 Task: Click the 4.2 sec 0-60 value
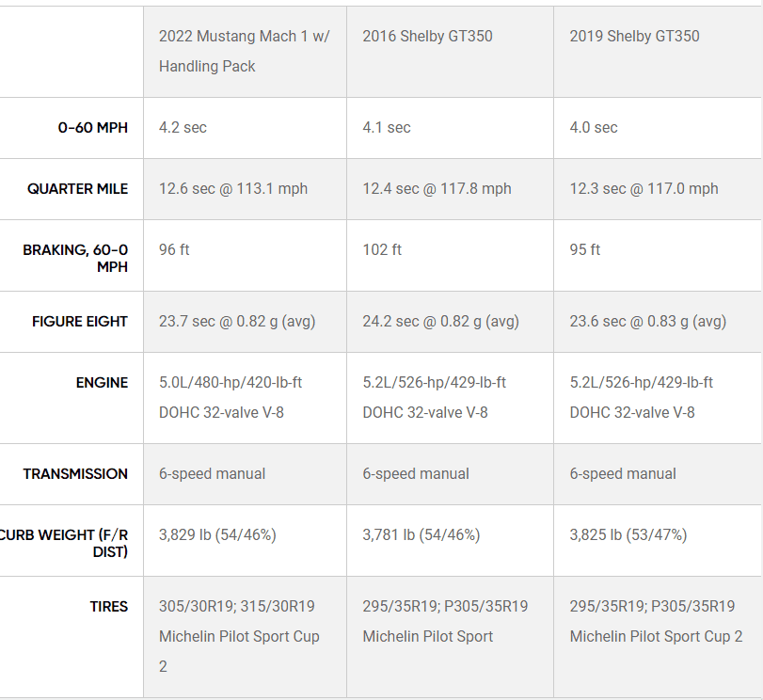183,128
